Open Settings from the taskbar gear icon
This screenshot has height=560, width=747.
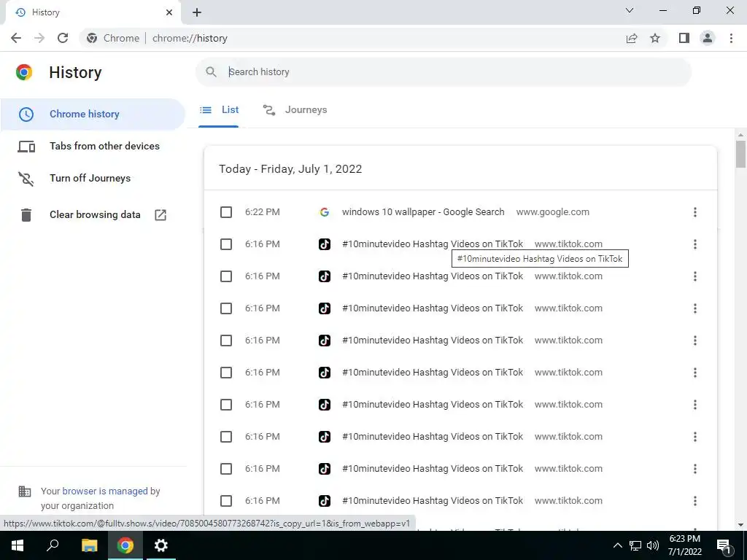click(161, 545)
